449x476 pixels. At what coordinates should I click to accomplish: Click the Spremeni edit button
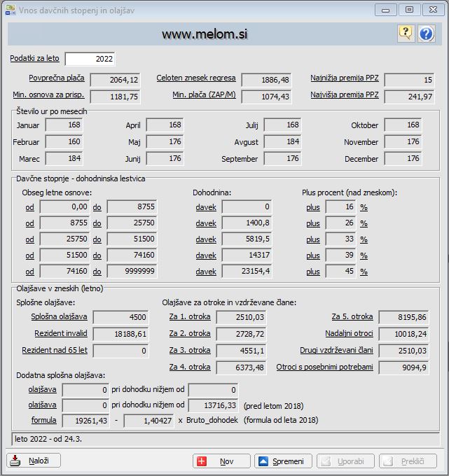pyautogui.click(x=282, y=461)
